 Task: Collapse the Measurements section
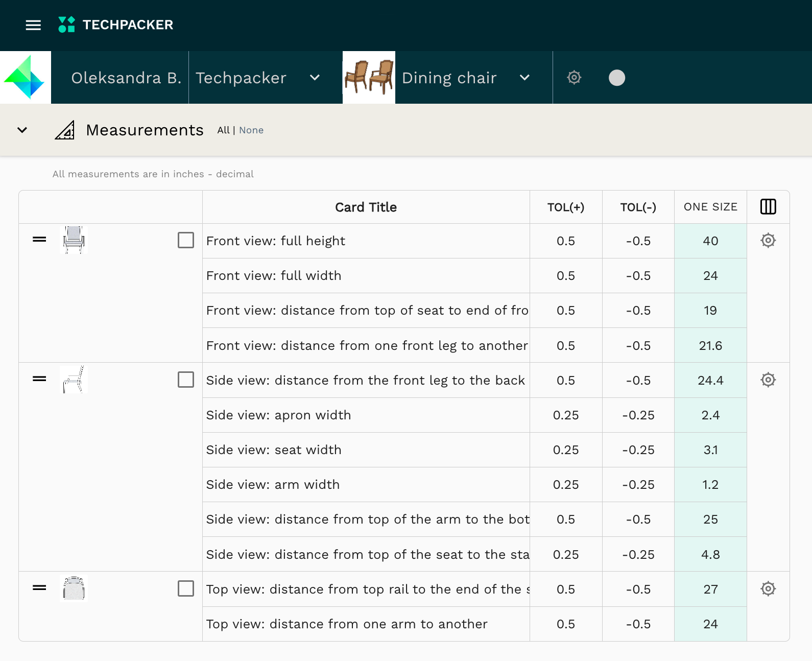(22, 130)
